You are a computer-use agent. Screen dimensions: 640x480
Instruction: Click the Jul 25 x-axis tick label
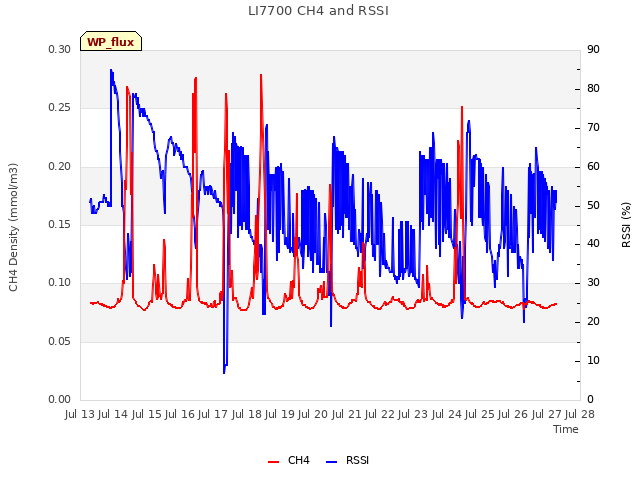(480, 414)
